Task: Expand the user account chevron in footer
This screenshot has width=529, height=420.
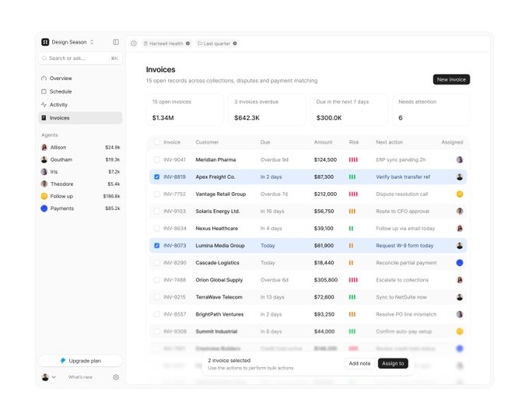Action: pyautogui.click(x=54, y=377)
